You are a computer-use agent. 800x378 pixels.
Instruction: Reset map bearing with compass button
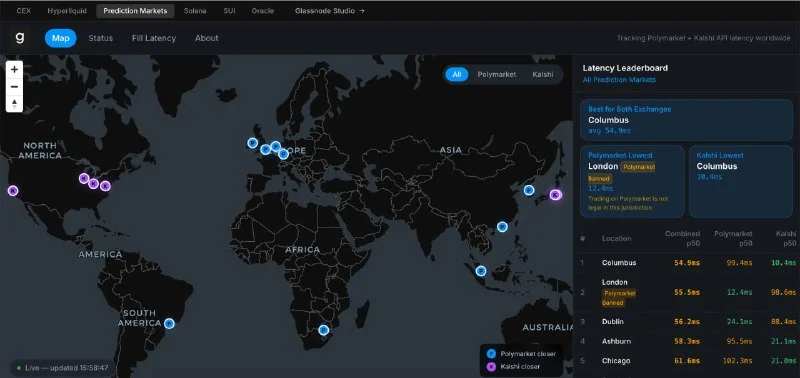(14, 104)
